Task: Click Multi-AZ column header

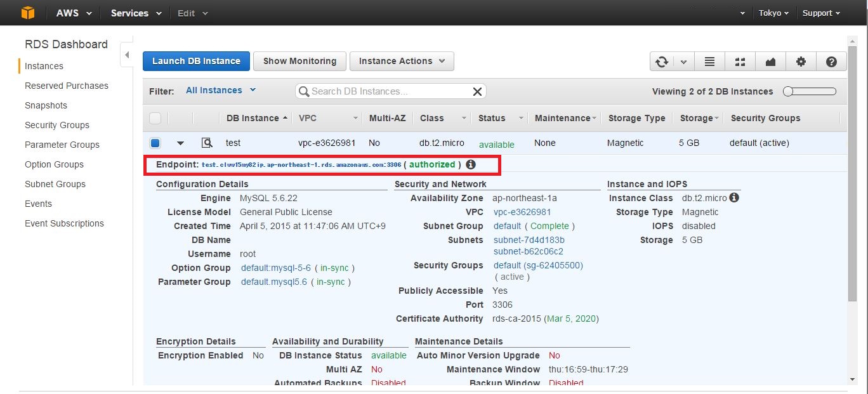Action: tap(388, 118)
